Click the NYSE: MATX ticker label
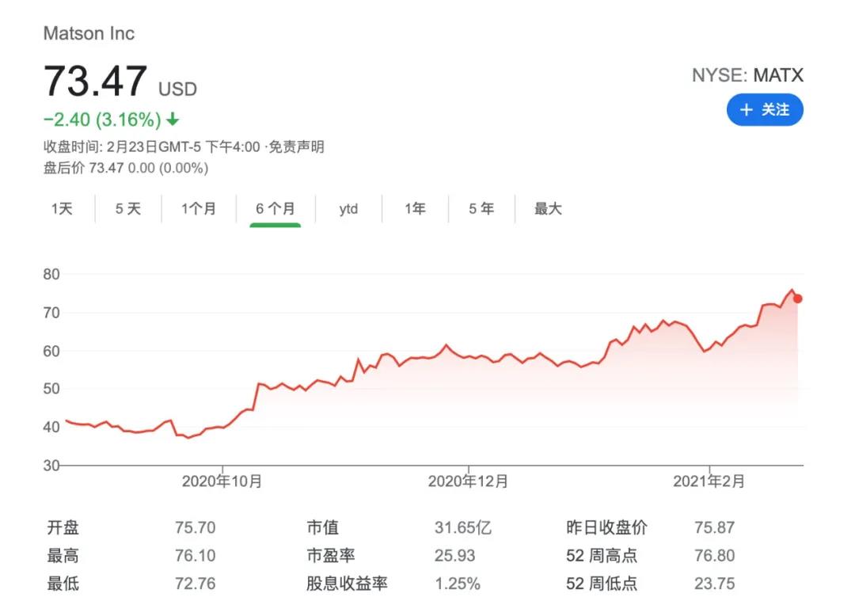Screen dimensions: 855x616 click(x=747, y=75)
